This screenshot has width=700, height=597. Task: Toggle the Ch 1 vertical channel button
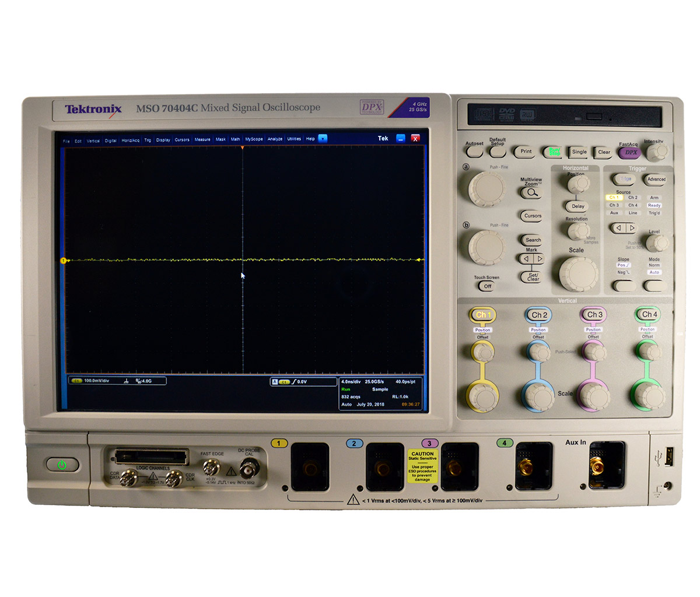[x=483, y=315]
